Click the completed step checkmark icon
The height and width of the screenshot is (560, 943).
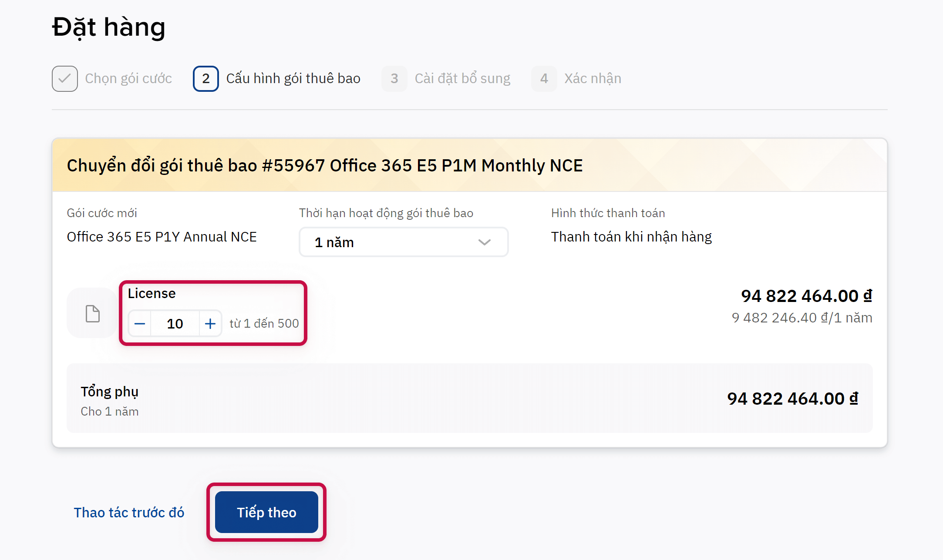click(x=65, y=79)
